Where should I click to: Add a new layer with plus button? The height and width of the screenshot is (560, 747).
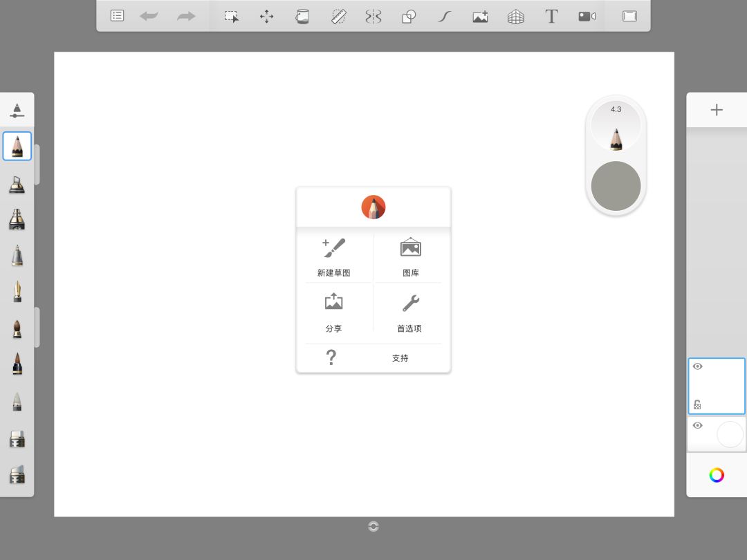pyautogui.click(x=717, y=110)
